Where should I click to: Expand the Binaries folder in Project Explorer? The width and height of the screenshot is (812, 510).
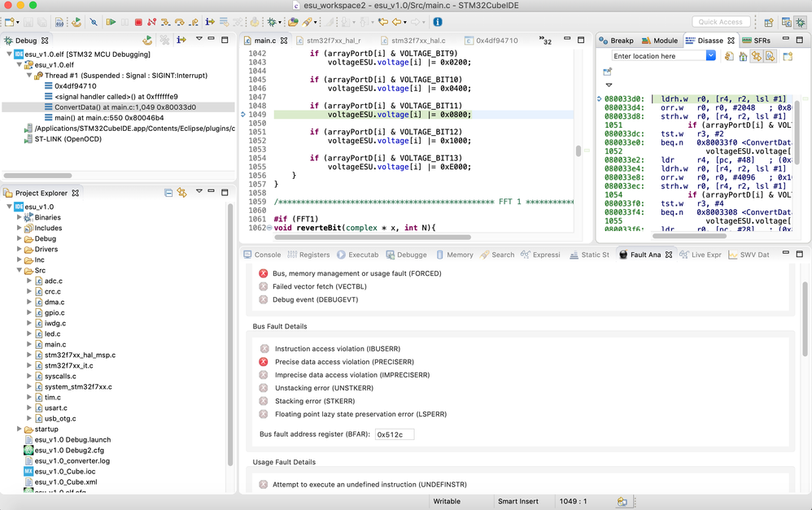click(20, 217)
